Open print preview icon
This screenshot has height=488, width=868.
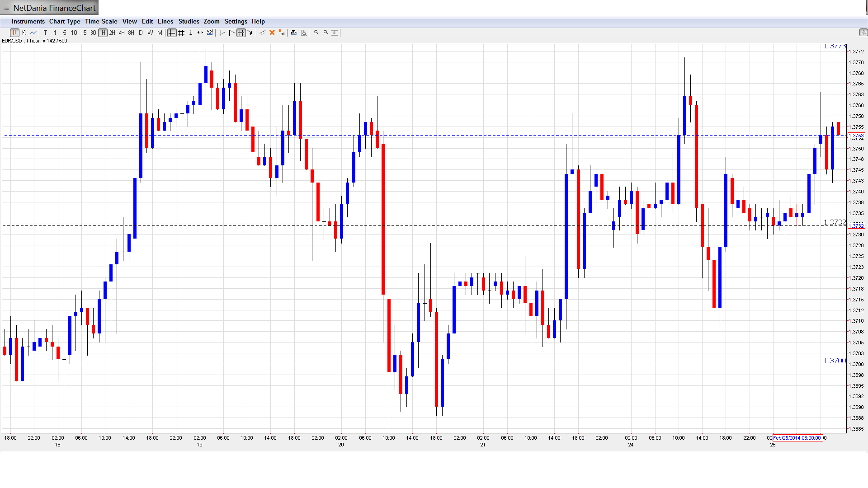tap(304, 33)
